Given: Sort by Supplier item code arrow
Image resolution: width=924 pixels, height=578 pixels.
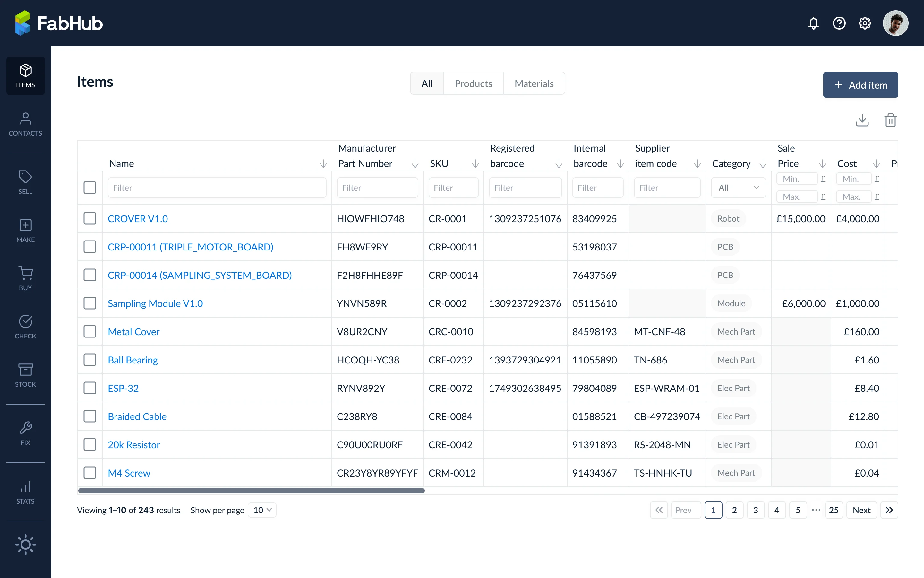Looking at the screenshot, I should [x=697, y=164].
